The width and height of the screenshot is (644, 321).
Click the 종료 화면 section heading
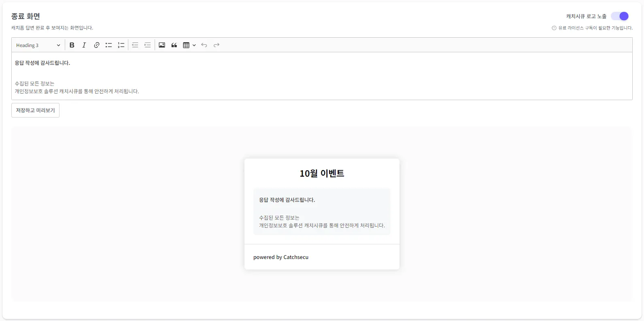pos(26,16)
